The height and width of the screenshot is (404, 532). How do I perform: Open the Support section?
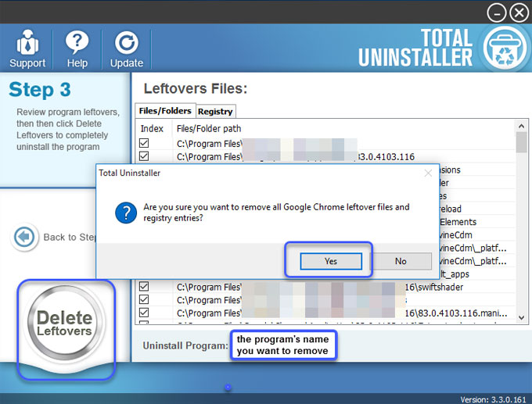[x=27, y=49]
